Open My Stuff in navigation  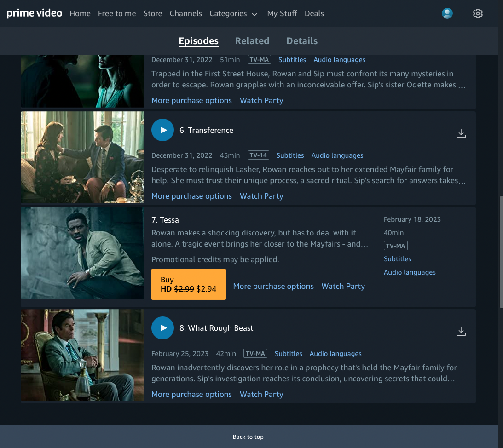[282, 14]
